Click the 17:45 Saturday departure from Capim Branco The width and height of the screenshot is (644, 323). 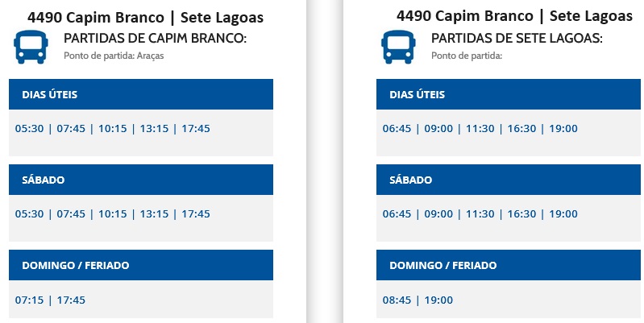196,213
